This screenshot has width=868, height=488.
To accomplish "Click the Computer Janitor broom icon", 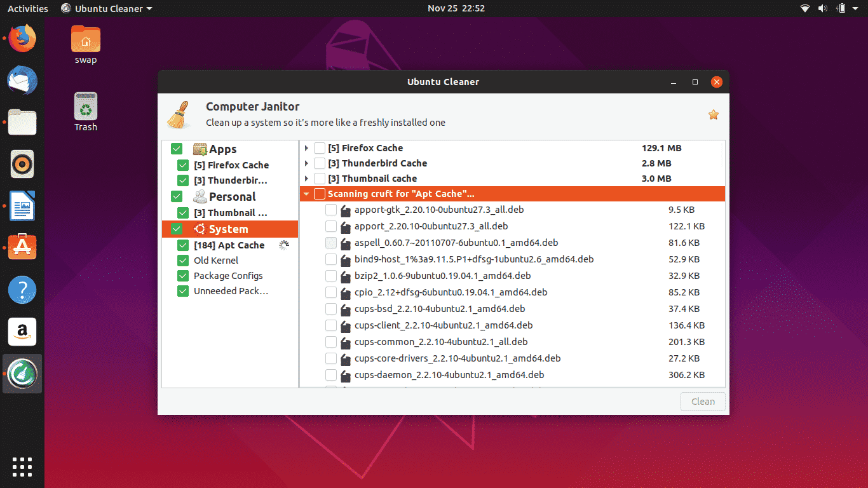I will [x=179, y=112].
